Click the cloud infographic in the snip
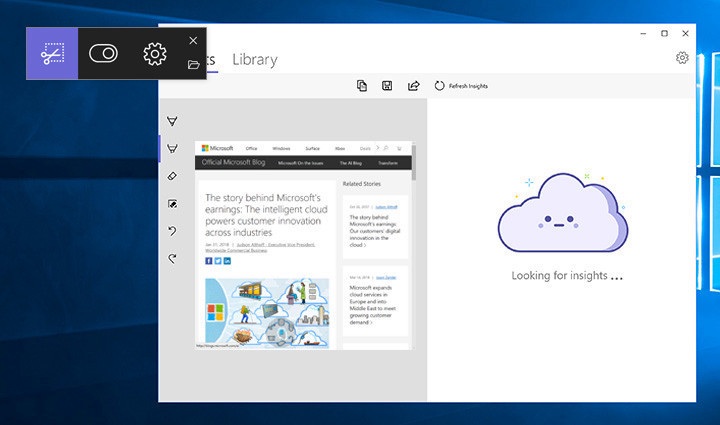The image size is (720, 425). [267, 311]
